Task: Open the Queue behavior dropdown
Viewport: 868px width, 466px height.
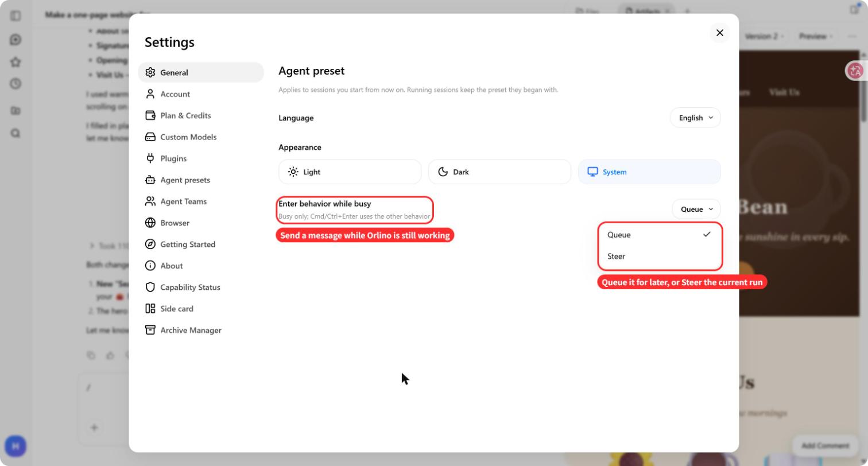Action: point(696,209)
